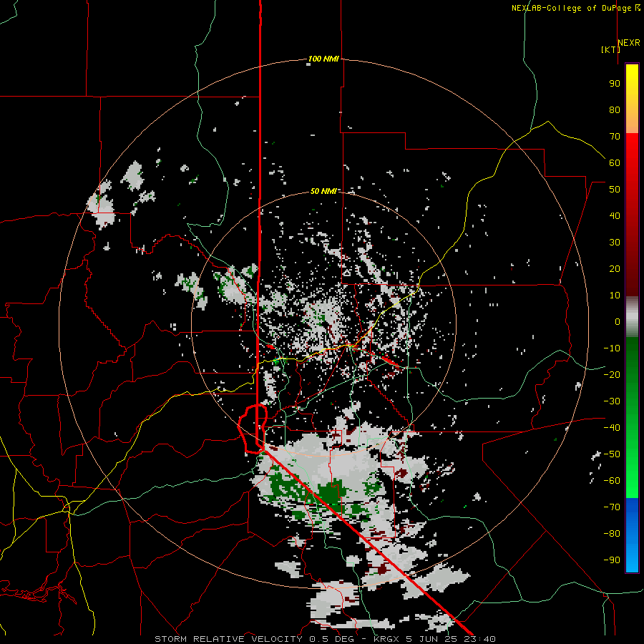Image resolution: width=644 pixels, height=644 pixels.
Task: Click the "0" value on velocity scale
Action: (x=618, y=322)
